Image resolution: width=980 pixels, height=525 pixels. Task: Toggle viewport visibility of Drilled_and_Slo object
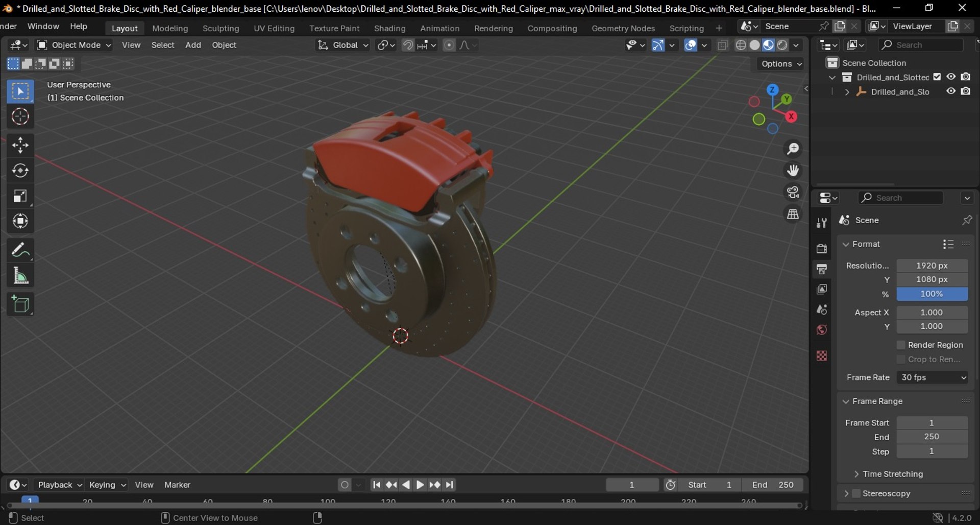click(x=951, y=91)
